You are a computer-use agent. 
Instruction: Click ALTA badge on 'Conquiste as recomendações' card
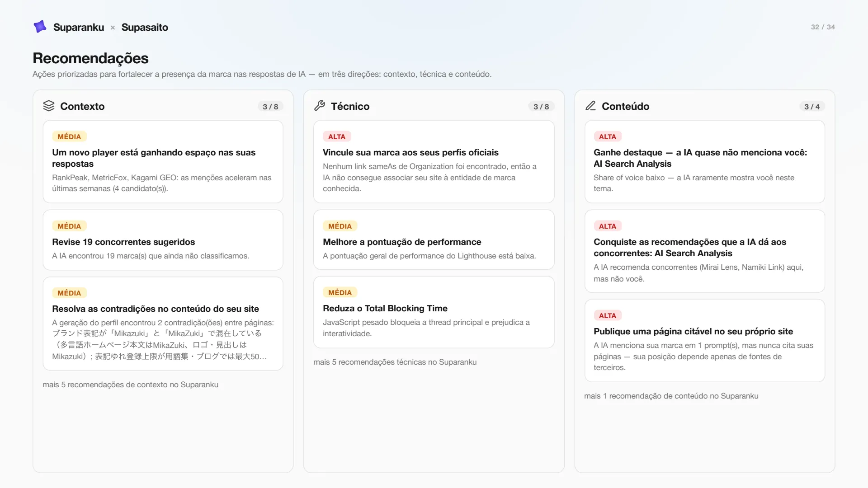[608, 226]
